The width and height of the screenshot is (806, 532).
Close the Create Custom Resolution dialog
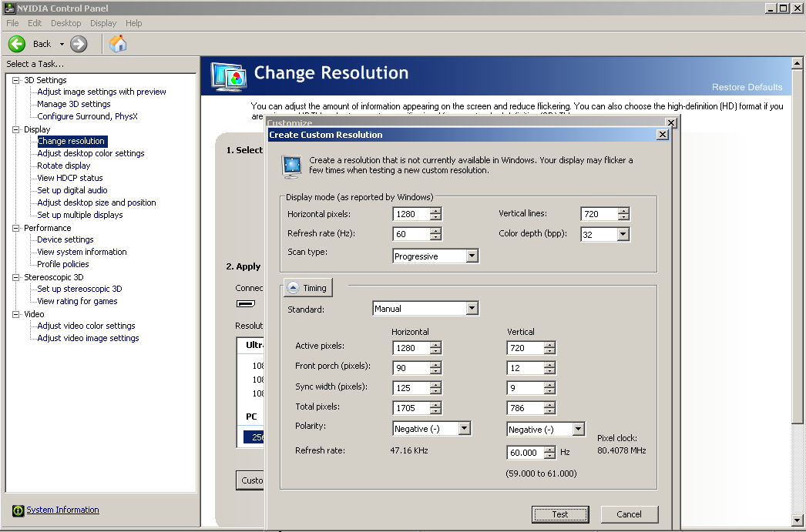click(663, 135)
